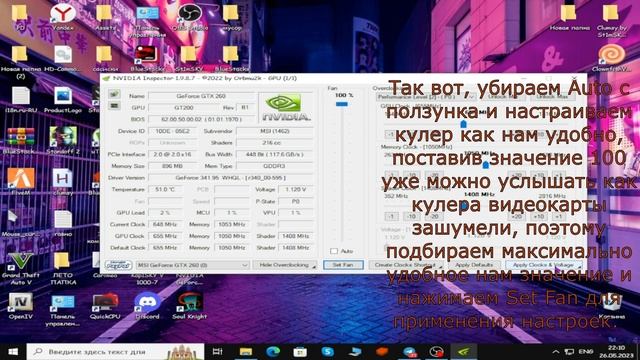Expand the system tray hidden icons chevron
The width and height of the screenshot is (640, 360).
[556, 351]
